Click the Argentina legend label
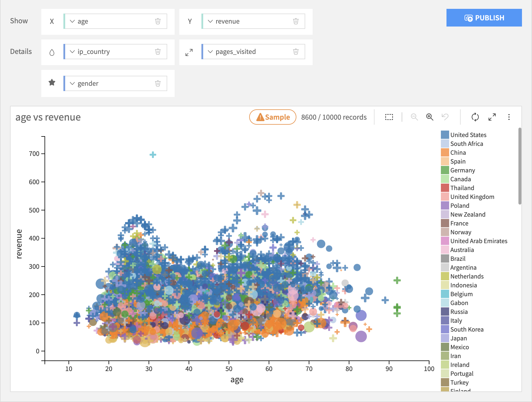The image size is (532, 402). coord(463,268)
